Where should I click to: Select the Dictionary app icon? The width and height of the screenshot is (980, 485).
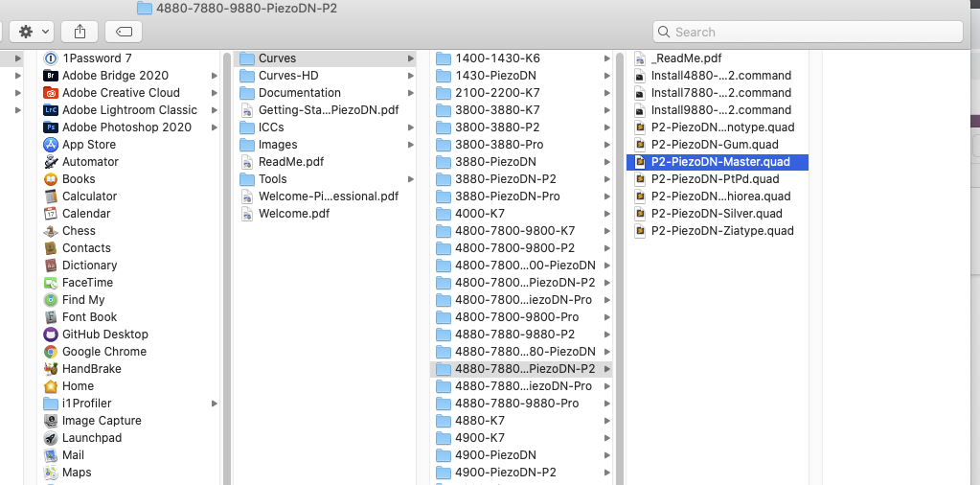tap(51, 265)
